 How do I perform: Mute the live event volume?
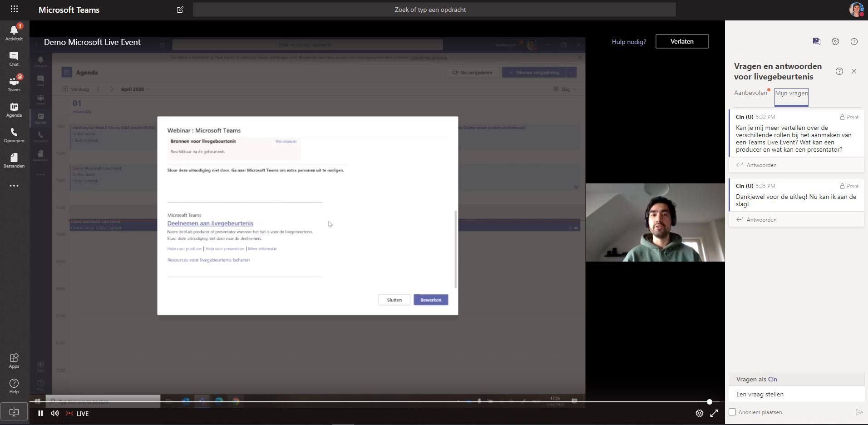coord(55,413)
